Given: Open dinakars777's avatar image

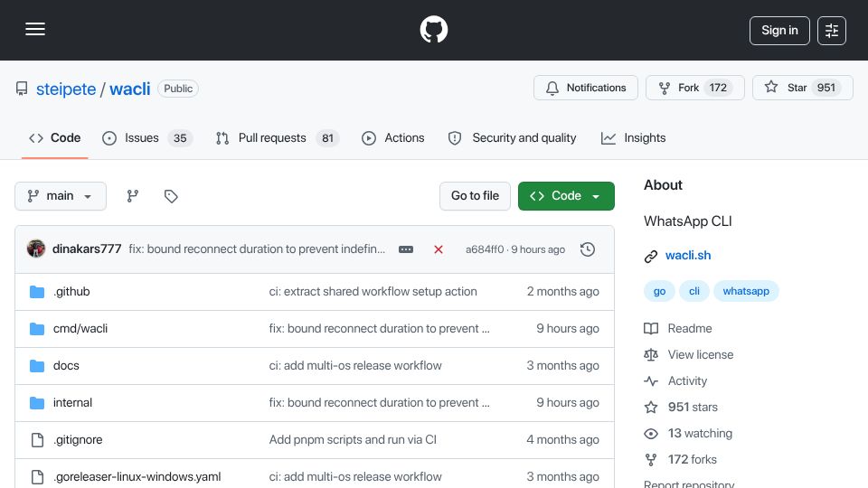Looking at the screenshot, I should tap(36, 249).
